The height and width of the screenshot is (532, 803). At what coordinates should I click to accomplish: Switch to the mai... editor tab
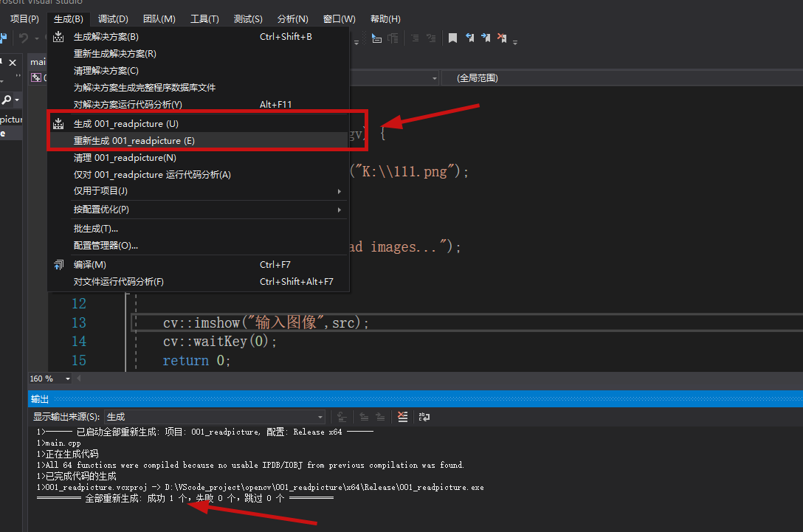(38, 62)
